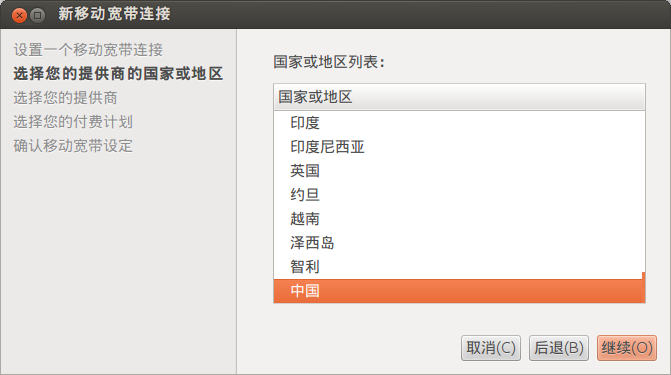Sort by the 国家或地区 column header
The height and width of the screenshot is (375, 671).
(459, 97)
